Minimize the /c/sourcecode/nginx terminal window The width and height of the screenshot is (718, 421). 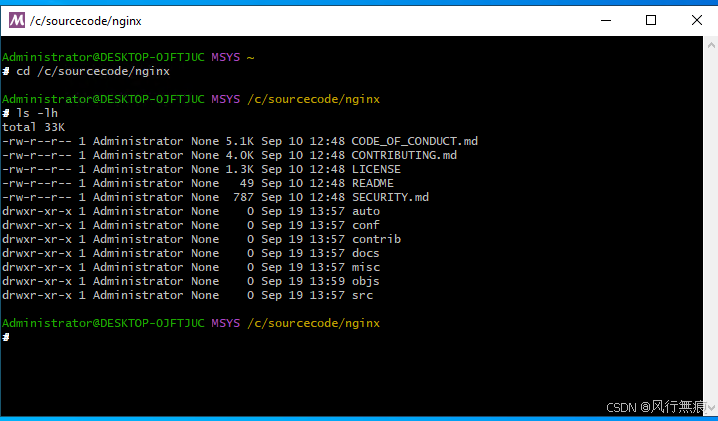coord(606,20)
